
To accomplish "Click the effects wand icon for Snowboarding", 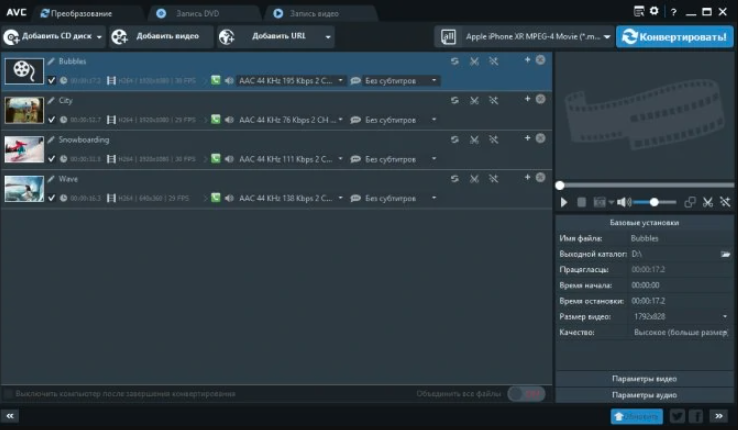I will pos(494,139).
